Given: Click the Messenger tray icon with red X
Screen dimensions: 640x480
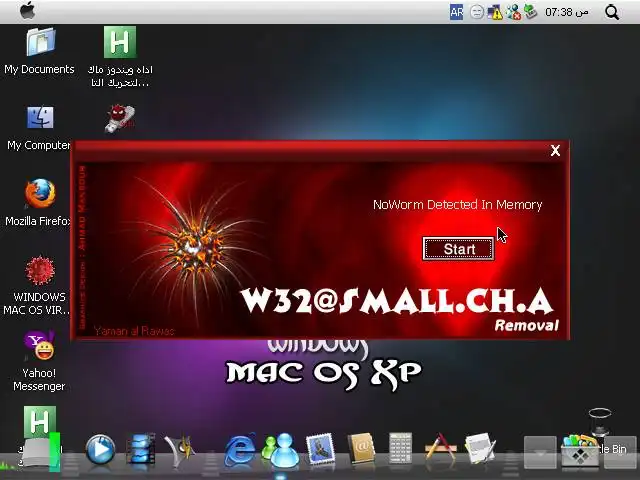Looking at the screenshot, I should click(513, 12).
